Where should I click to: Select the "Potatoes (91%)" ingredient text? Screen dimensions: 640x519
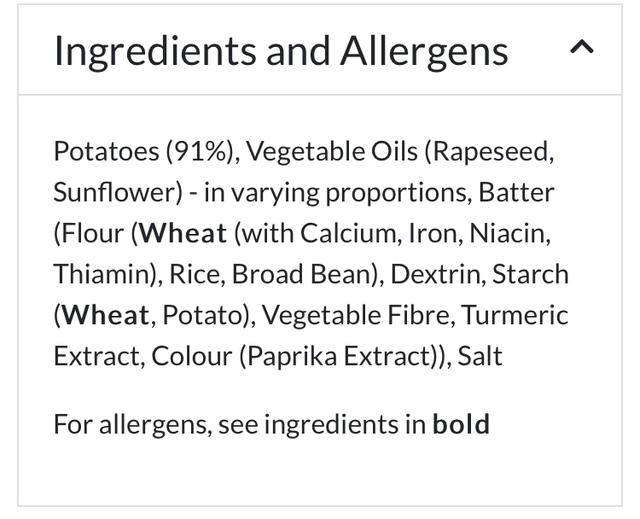coord(145,151)
